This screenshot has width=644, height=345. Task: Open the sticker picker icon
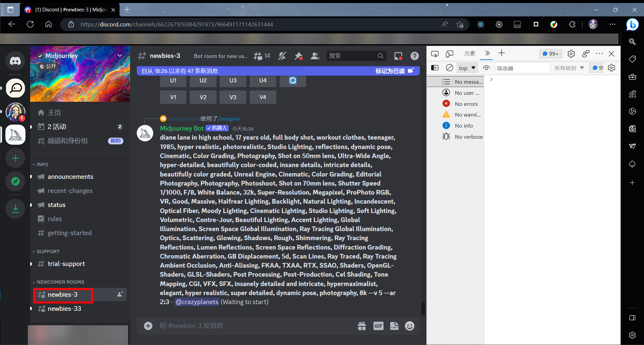394,326
